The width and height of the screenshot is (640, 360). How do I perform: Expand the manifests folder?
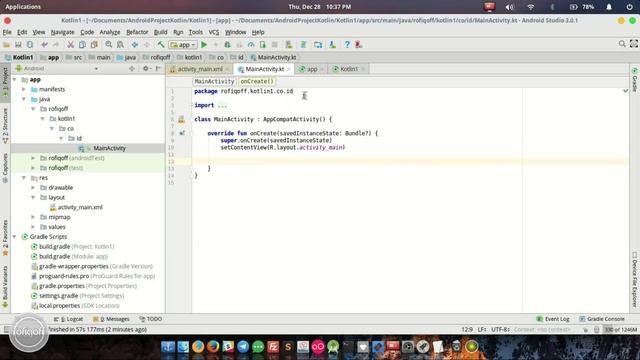pos(24,89)
